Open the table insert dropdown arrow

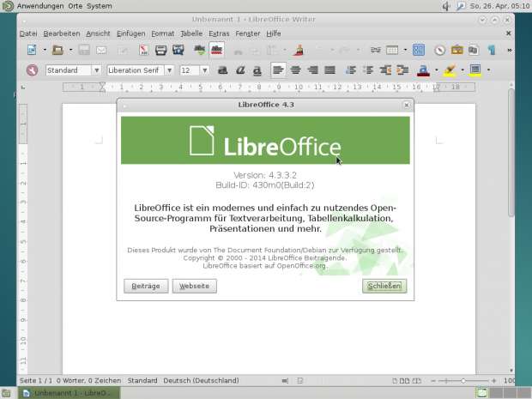405,51
